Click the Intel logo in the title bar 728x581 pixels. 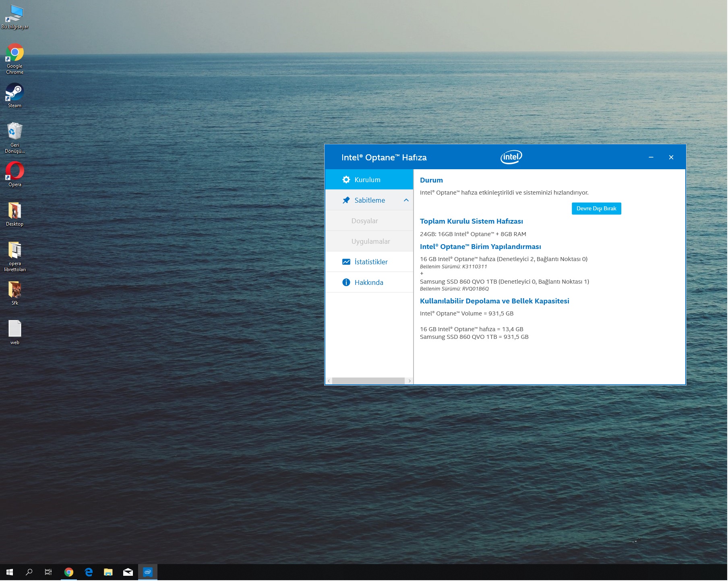coord(511,157)
